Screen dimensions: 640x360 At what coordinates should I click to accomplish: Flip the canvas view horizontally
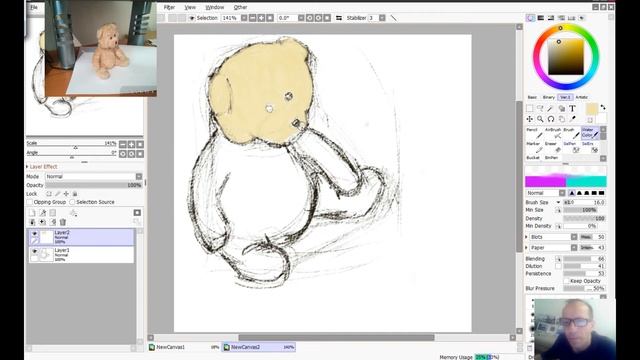pyautogui.click(x=339, y=18)
